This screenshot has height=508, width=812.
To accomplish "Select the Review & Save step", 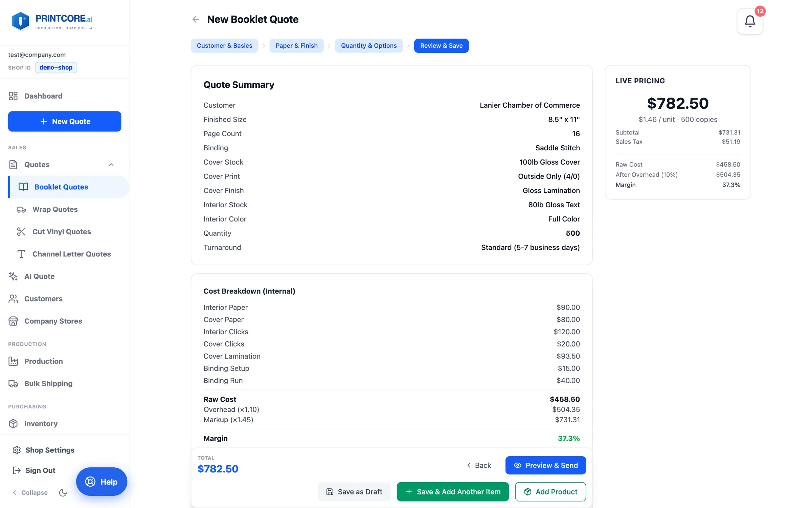I will coord(441,46).
